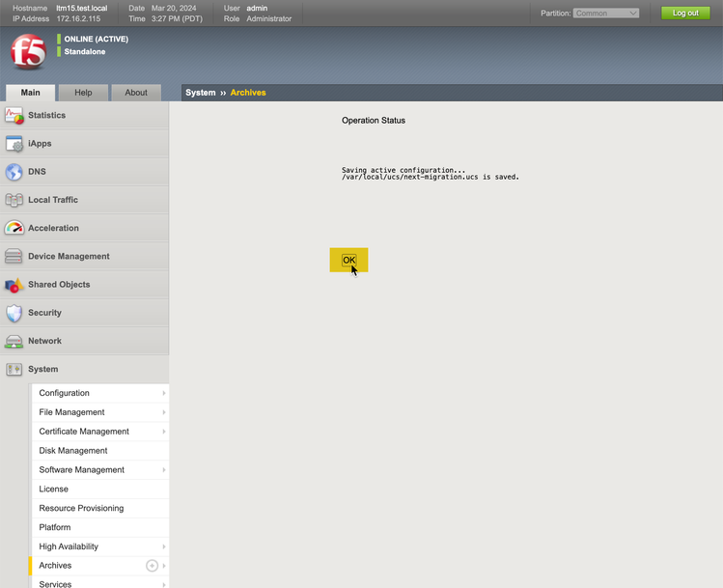Expand the File Management submenu arrow
The width and height of the screenshot is (723, 588).
(164, 412)
